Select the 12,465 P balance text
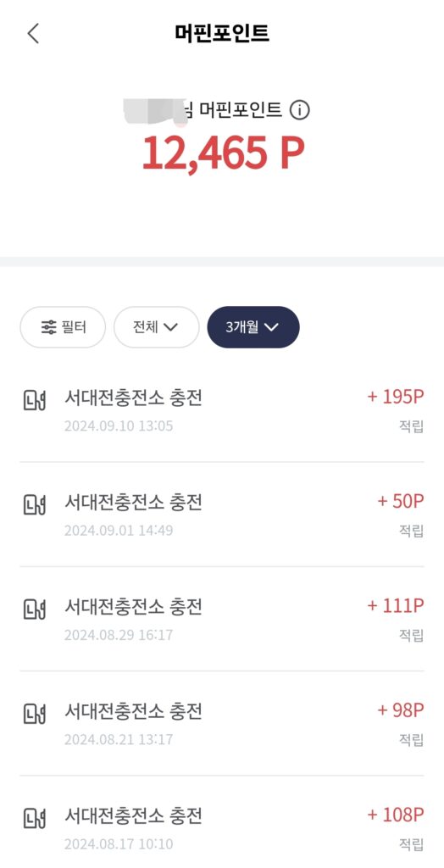This screenshot has width=444, height=868. click(x=223, y=153)
